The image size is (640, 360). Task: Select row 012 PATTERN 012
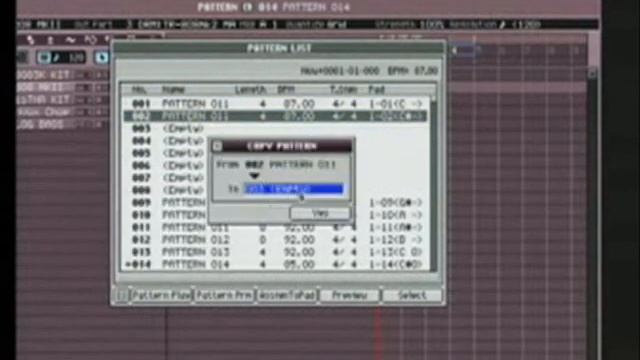click(276, 240)
